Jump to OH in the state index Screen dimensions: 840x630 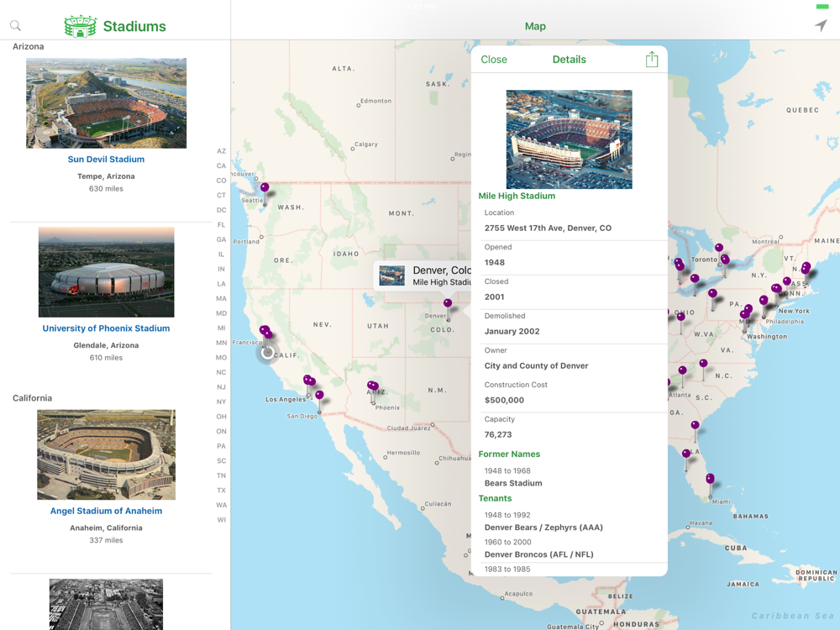221,417
